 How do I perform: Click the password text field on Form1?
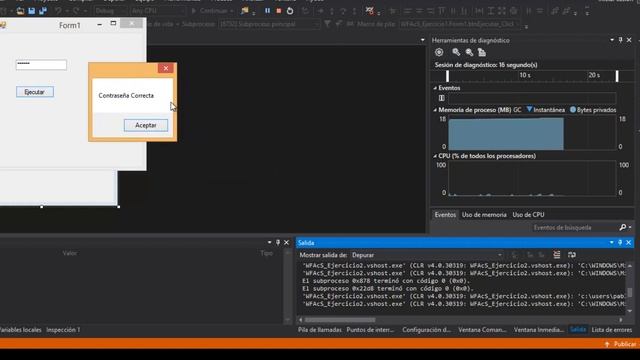tap(41, 64)
